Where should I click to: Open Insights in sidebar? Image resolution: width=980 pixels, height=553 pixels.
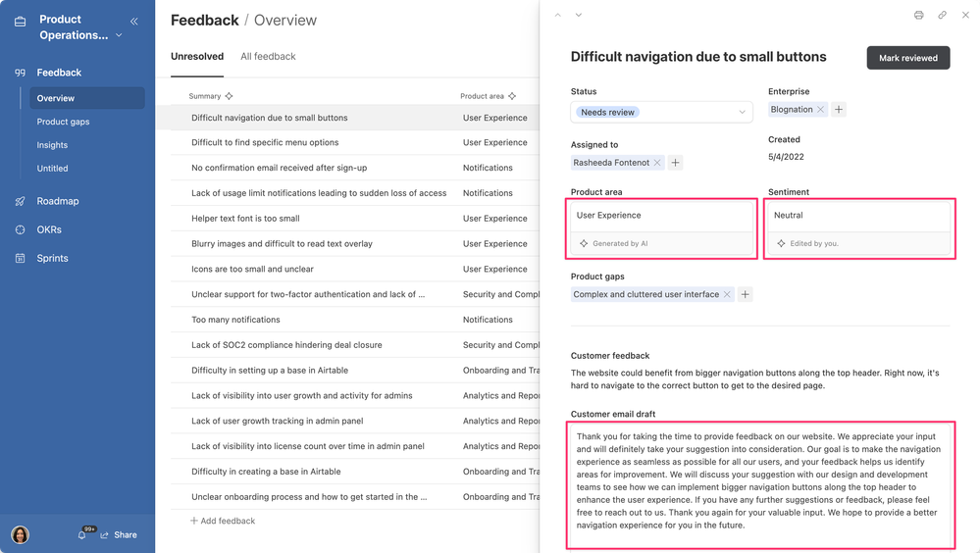52,145
